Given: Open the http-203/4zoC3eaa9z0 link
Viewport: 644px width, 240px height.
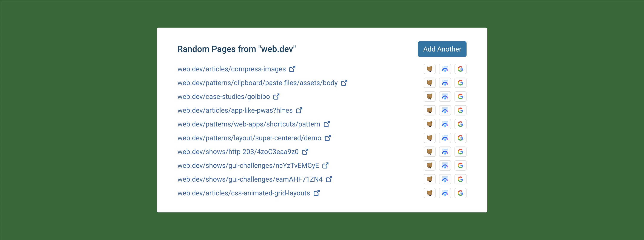Looking at the screenshot, I should pyautogui.click(x=243, y=152).
